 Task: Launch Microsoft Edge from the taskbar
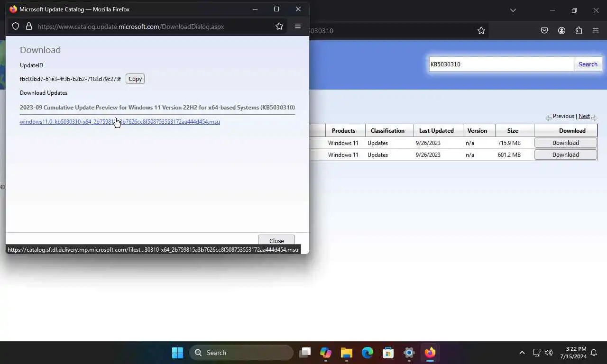[x=368, y=353]
